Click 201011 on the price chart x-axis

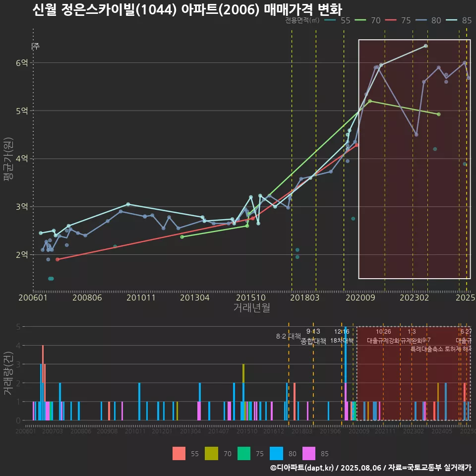pyautogui.click(x=141, y=297)
